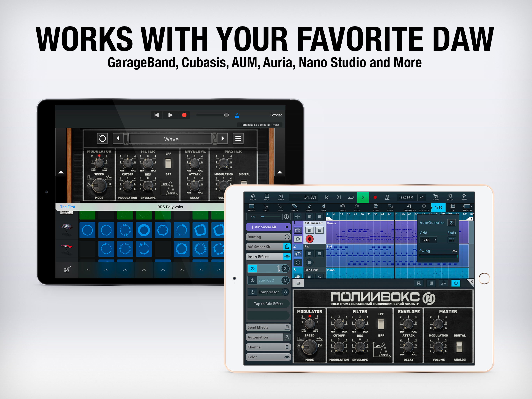532x399 pixels.
Task: Adjust the Swing slider bar
Action: pos(438,256)
